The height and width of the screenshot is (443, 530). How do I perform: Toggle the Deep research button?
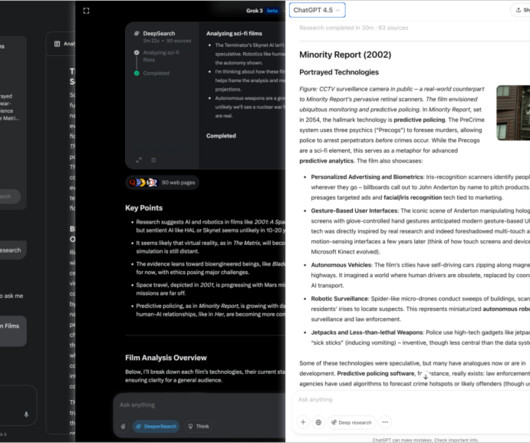pos(351,422)
